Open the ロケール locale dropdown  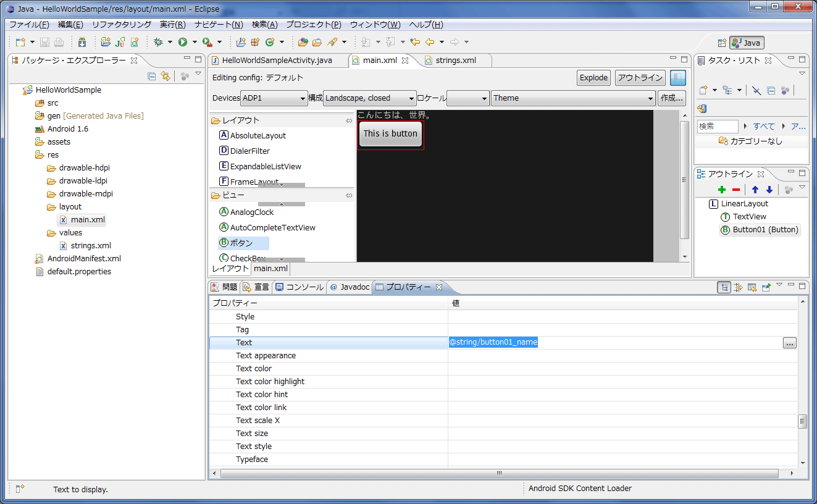click(468, 98)
